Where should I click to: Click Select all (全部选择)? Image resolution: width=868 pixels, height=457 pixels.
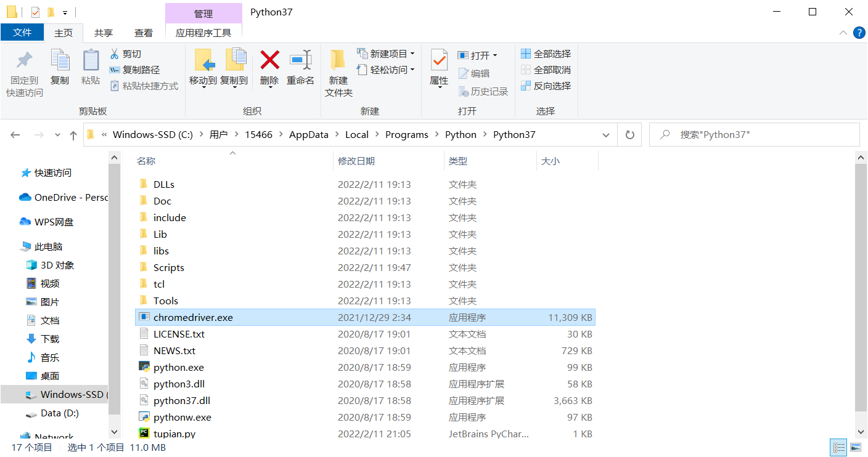click(x=546, y=54)
